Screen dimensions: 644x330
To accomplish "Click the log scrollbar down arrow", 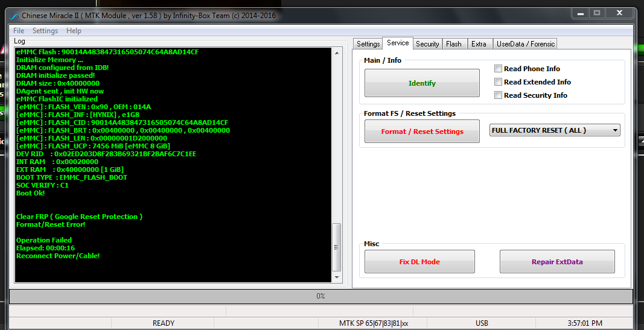I will click(337, 278).
